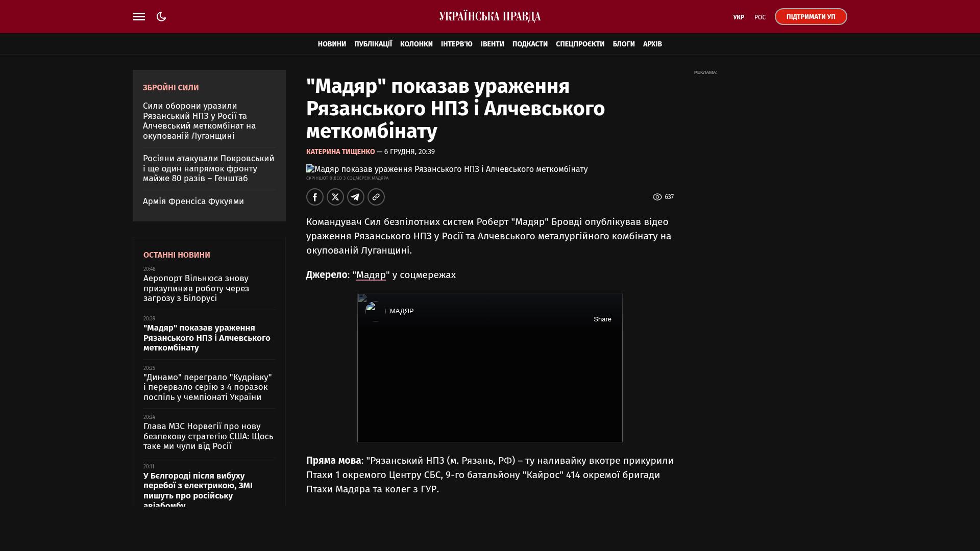Open the АРХІВ menu item
This screenshot has width=980, height=551.
point(652,44)
